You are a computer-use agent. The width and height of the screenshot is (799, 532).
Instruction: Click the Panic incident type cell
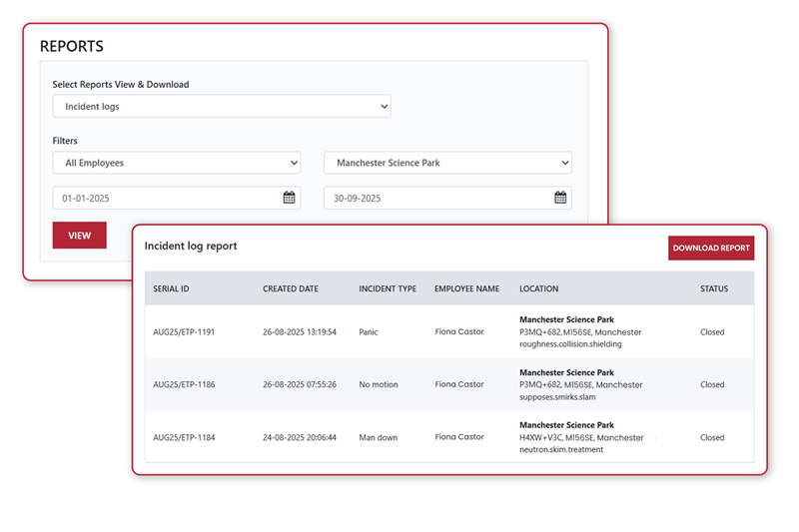371,332
